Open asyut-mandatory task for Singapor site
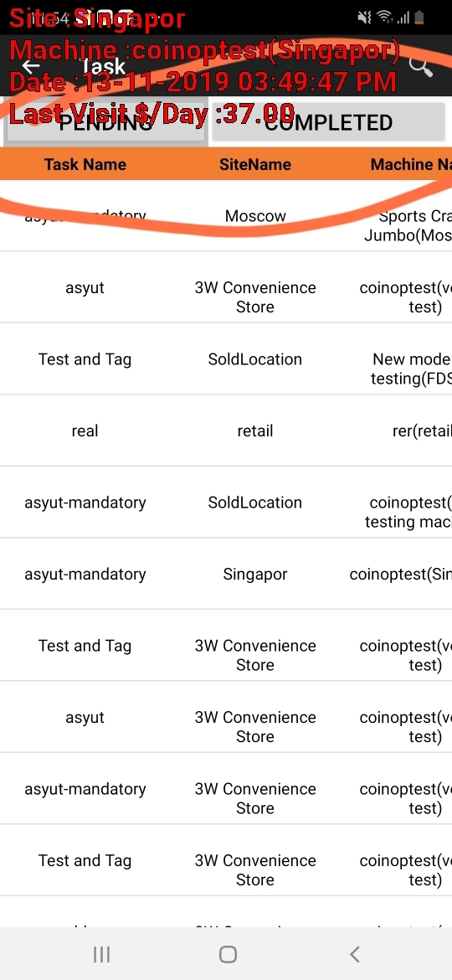The height and width of the screenshot is (980, 452). point(226,574)
